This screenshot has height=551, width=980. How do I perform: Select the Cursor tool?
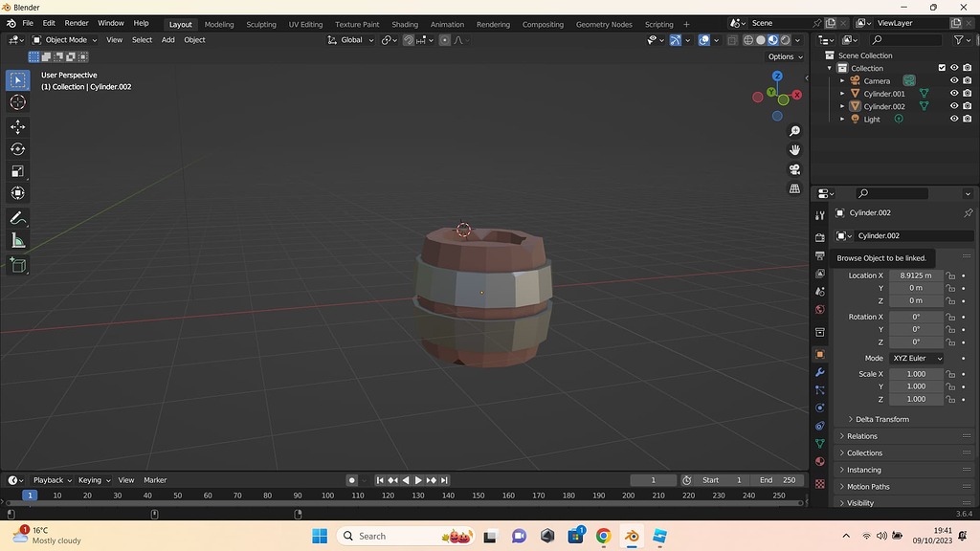pos(17,101)
